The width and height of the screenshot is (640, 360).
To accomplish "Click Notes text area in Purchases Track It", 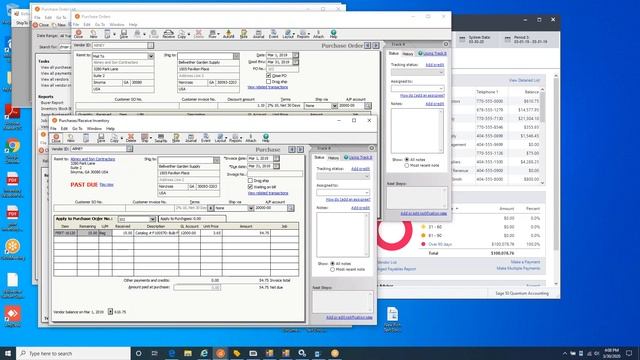I will (x=342, y=235).
